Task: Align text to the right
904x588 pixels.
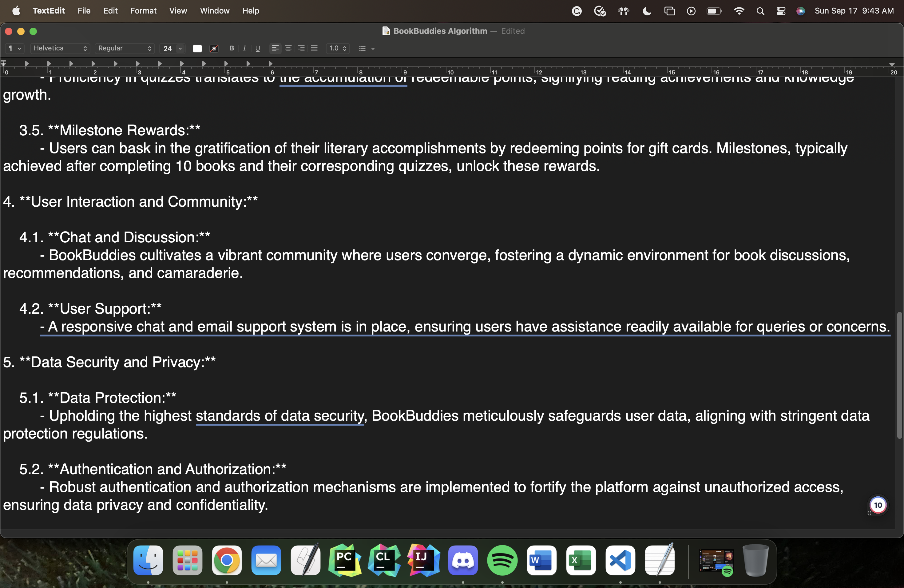Action: coord(301,48)
